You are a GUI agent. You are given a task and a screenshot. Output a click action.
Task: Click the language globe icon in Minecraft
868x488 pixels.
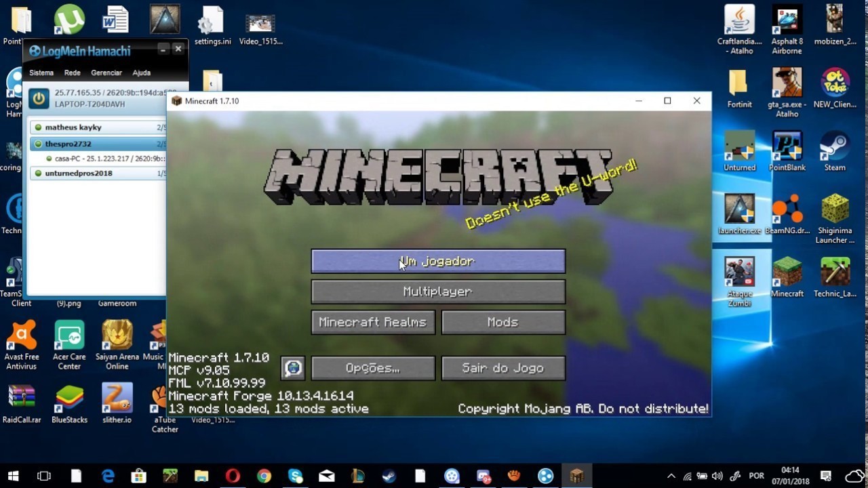(x=293, y=368)
